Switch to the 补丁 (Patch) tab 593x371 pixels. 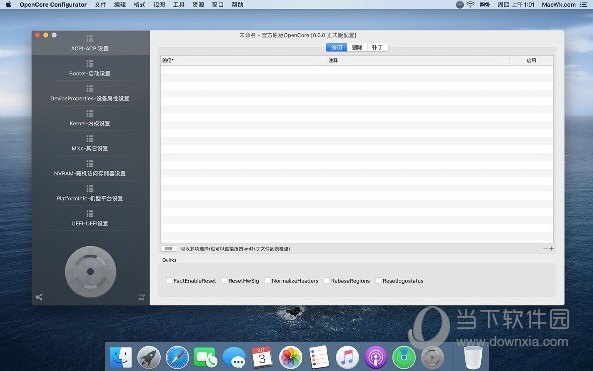point(377,47)
